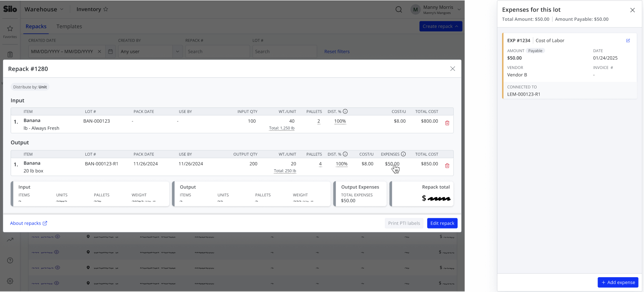Viewport: 644px width, 292px height.
Task: Open the Any user dropdown
Action: click(150, 52)
